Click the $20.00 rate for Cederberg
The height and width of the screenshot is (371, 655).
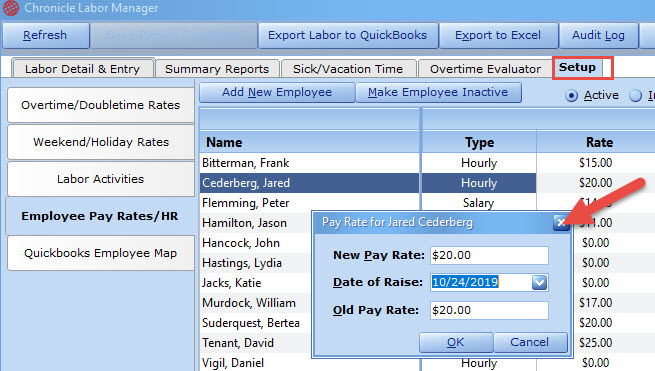click(595, 183)
